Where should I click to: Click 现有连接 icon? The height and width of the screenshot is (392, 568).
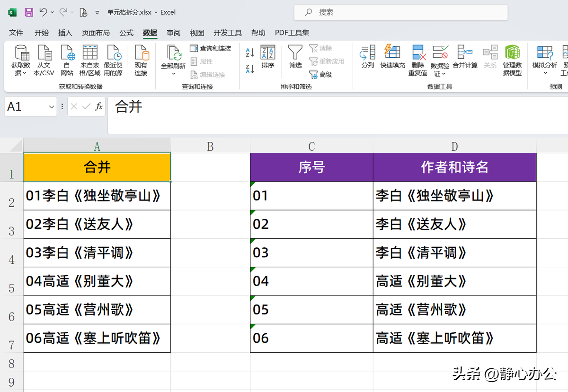[x=141, y=53]
